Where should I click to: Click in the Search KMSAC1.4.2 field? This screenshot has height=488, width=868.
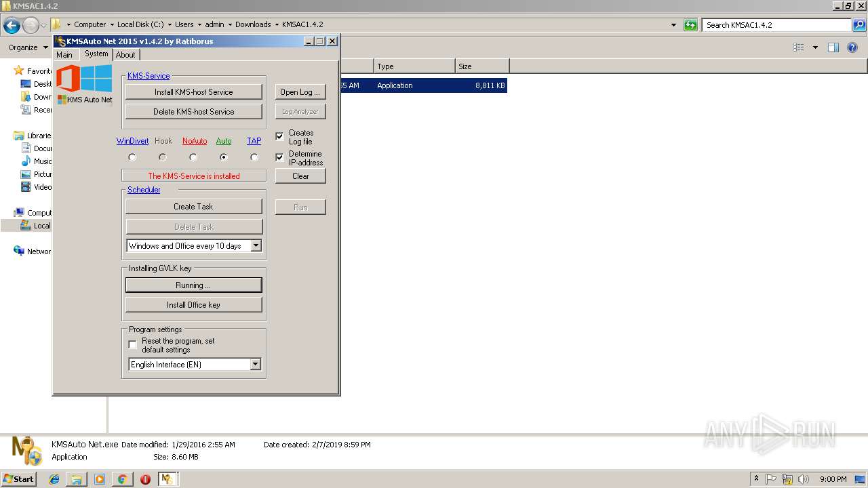777,25
